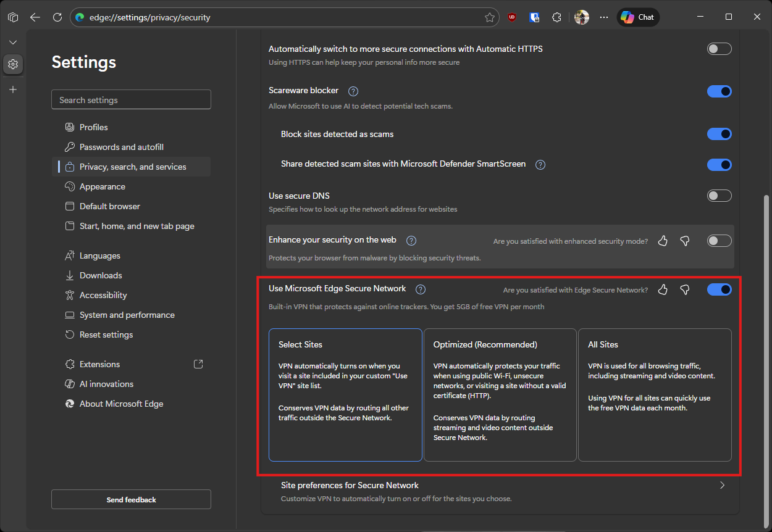The width and height of the screenshot is (772, 532).
Task: Refresh the settings page
Action: pos(57,17)
